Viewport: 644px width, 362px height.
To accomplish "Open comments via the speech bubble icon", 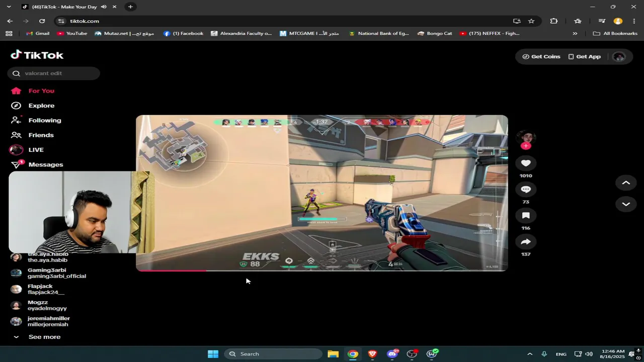I will [526, 189].
